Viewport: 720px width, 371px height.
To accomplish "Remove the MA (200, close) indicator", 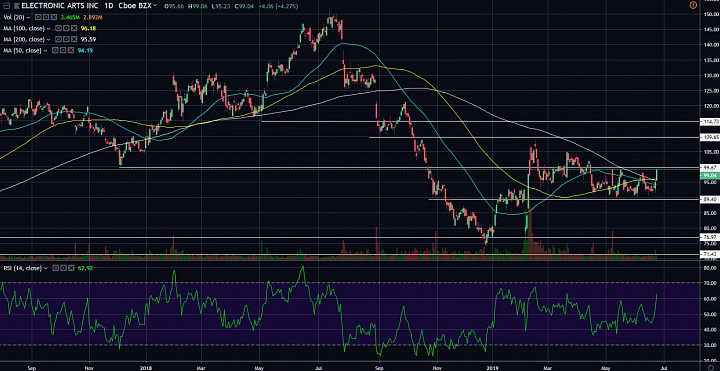I will click(x=74, y=39).
